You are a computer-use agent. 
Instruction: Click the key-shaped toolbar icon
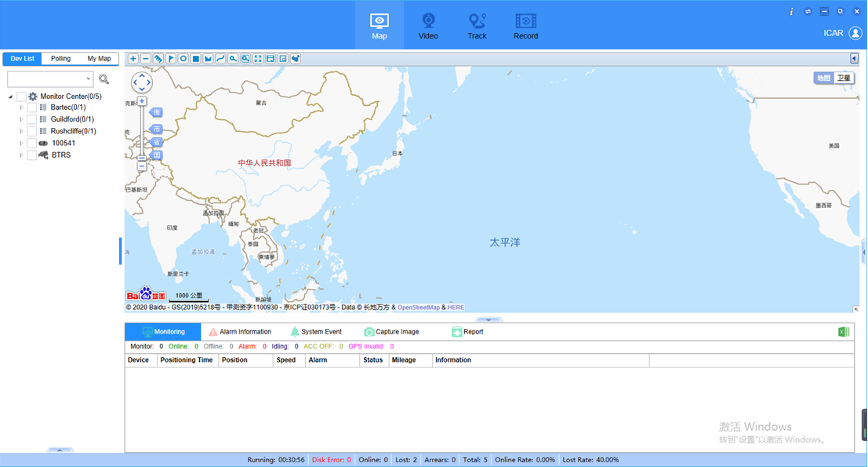coord(233,59)
